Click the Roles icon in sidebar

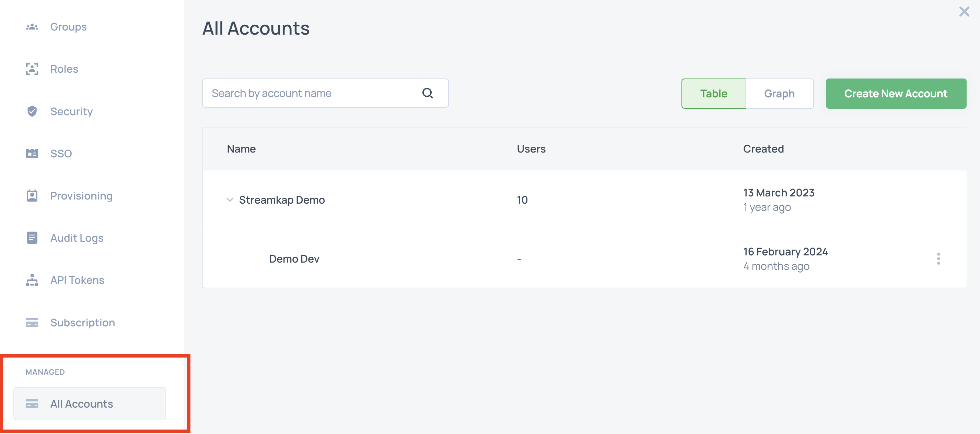point(32,69)
